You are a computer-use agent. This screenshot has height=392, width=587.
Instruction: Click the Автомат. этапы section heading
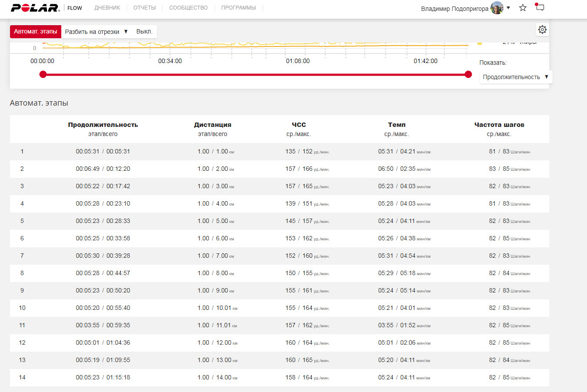tap(39, 103)
